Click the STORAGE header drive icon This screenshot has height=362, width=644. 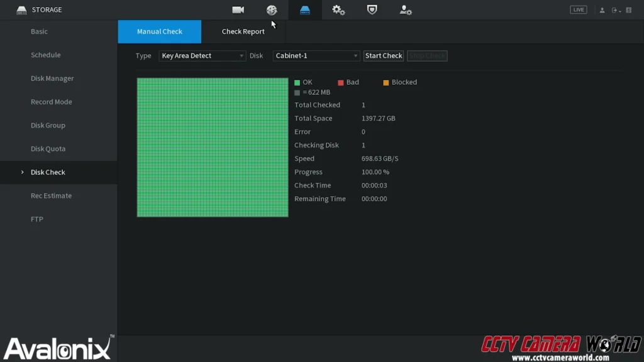[21, 10]
